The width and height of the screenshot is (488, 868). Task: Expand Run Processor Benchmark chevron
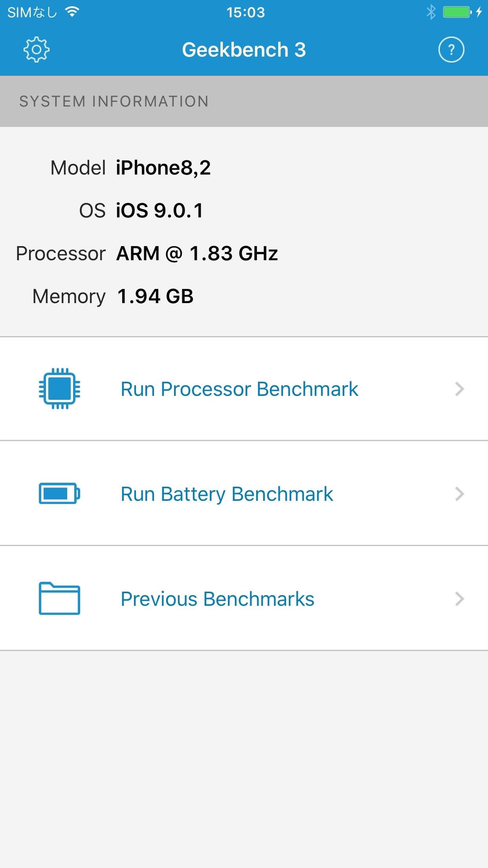point(459,389)
